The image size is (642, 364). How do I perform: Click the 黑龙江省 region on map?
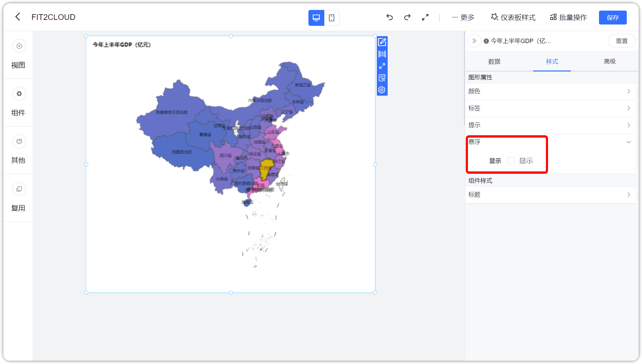pos(303,85)
